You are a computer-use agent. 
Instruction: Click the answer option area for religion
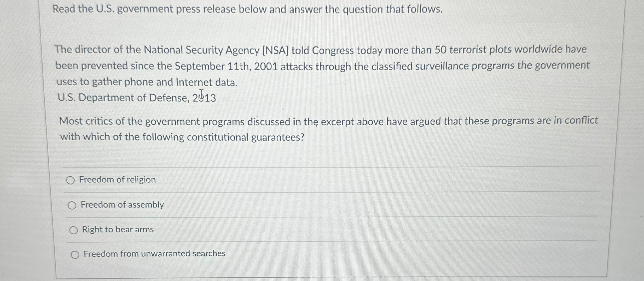click(x=183, y=180)
